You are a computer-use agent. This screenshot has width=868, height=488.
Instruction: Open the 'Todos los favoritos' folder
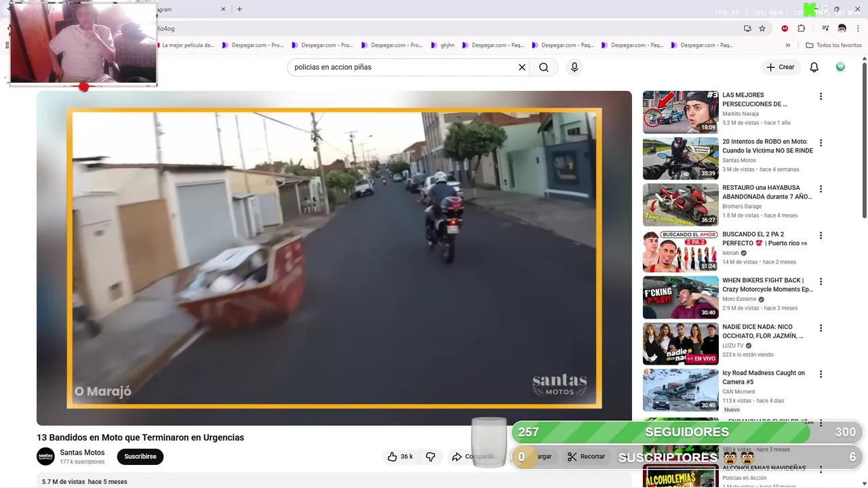(x=833, y=45)
